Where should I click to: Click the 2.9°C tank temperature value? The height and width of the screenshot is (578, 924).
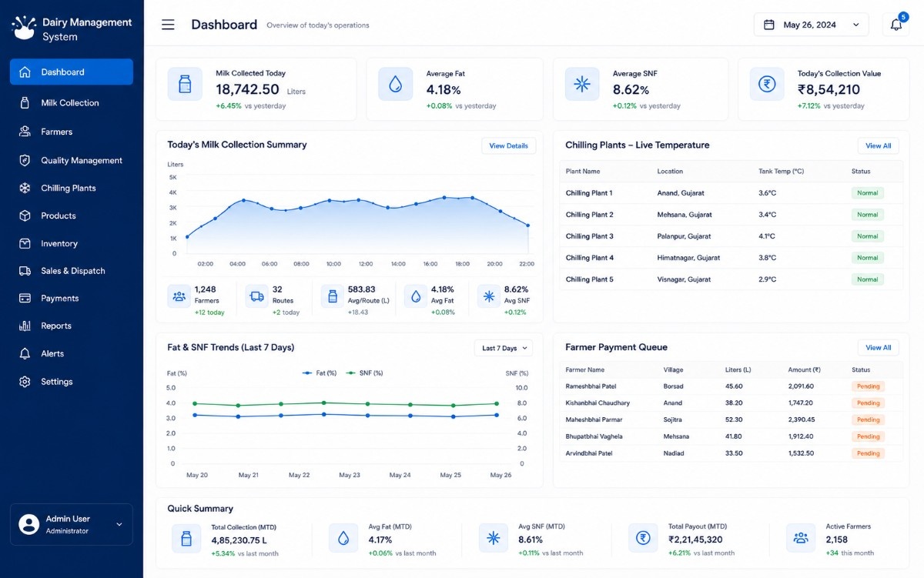767,279
